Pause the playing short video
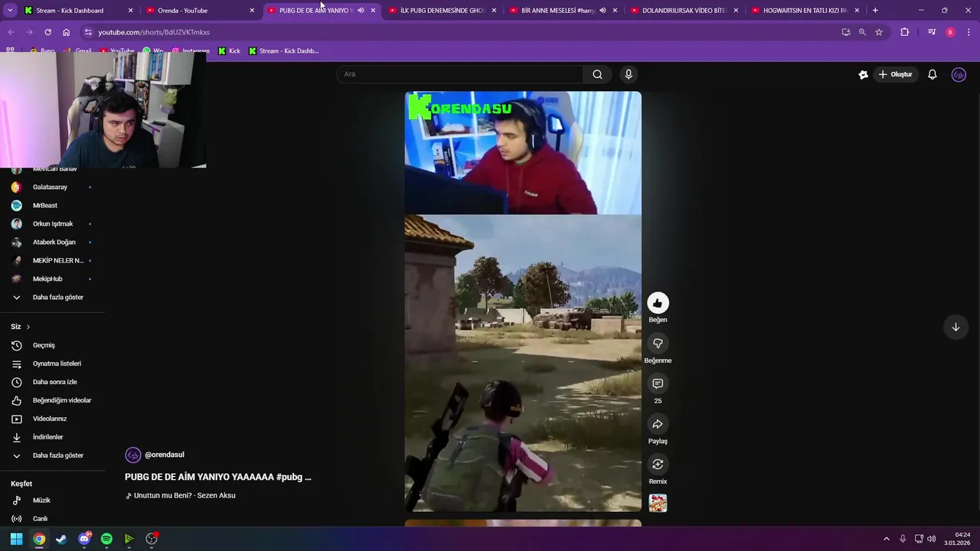Viewport: 980px width, 551px height. (x=523, y=302)
